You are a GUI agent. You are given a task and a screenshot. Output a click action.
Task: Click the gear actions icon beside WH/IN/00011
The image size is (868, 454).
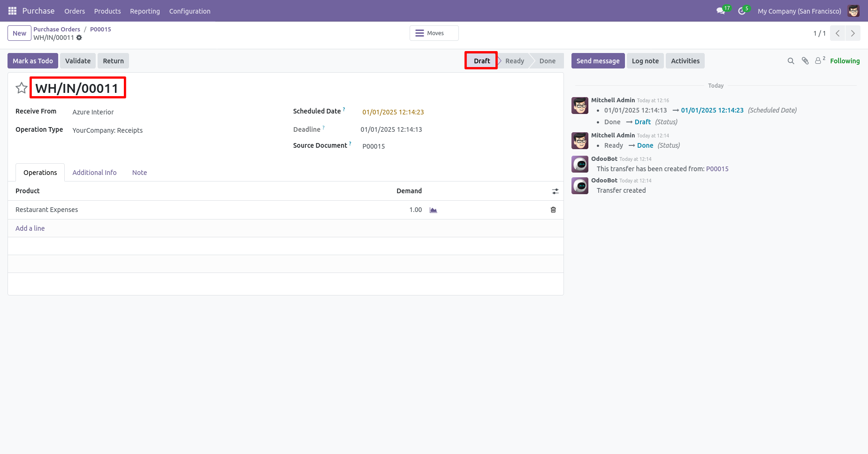coord(79,38)
